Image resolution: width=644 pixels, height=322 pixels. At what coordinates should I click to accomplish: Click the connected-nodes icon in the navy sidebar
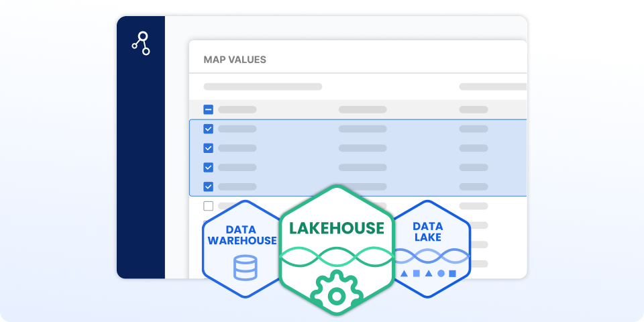pos(140,43)
